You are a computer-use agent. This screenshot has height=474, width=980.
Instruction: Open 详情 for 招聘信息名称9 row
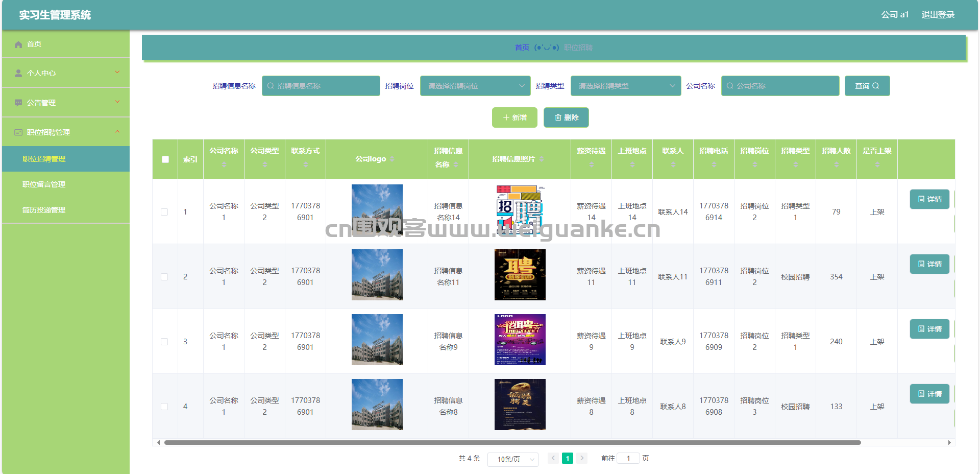tap(929, 329)
